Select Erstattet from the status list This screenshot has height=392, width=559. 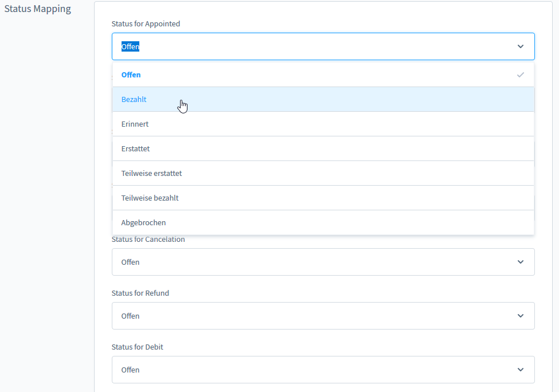pos(323,148)
